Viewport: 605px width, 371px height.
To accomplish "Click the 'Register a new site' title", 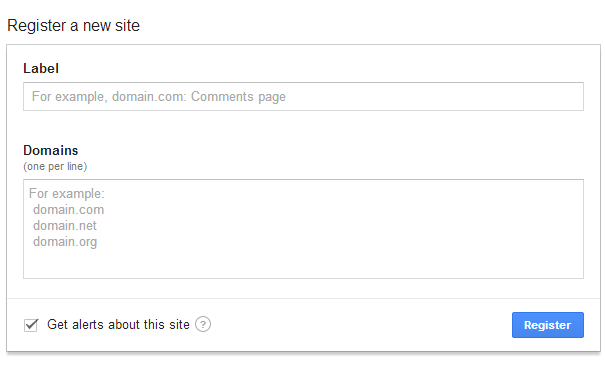I will click(73, 26).
